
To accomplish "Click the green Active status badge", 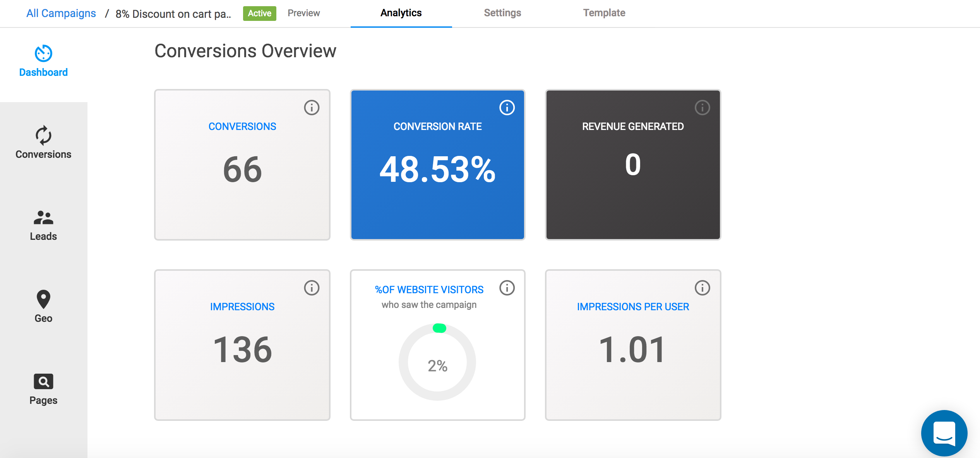I will point(259,13).
